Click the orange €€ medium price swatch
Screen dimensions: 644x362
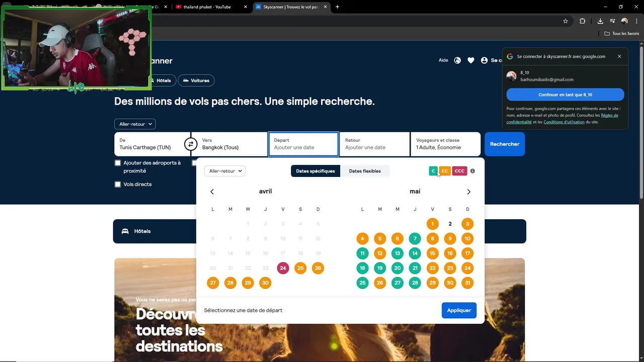[x=444, y=171]
